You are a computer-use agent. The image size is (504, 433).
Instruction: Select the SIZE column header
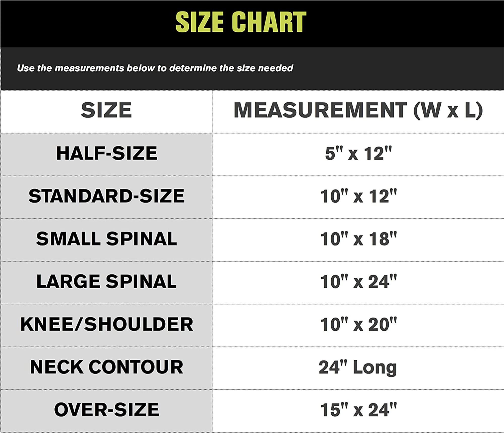(x=106, y=110)
